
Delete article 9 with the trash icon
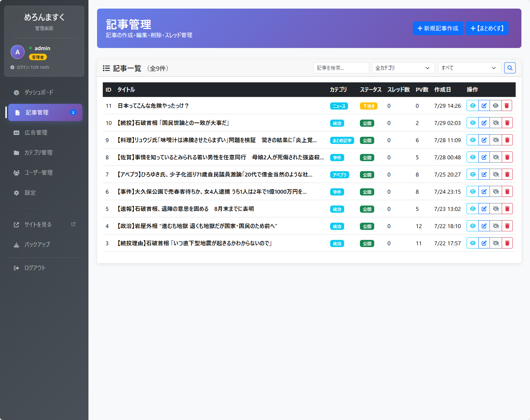507,140
